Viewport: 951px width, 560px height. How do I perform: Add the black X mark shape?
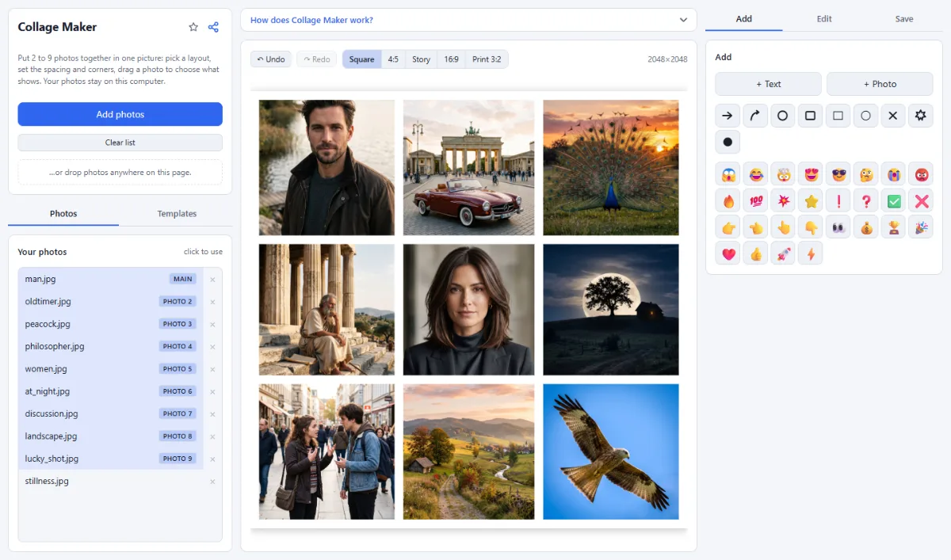893,116
